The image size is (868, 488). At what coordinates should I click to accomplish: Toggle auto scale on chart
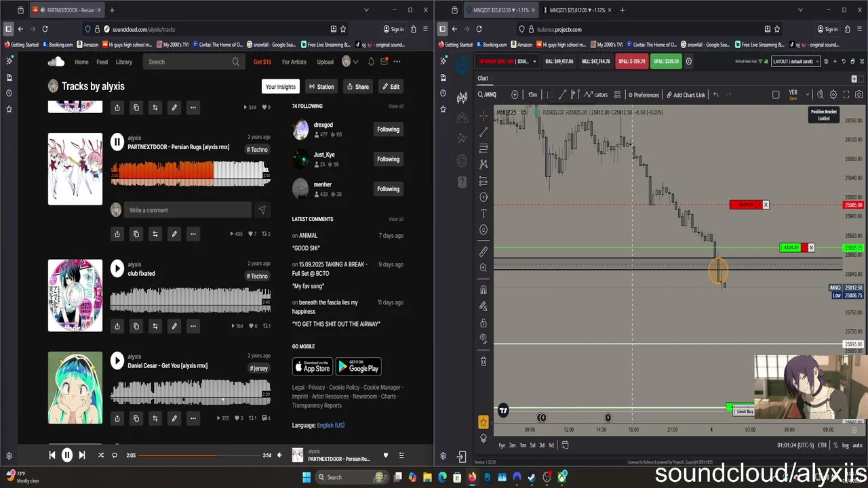(x=857, y=445)
